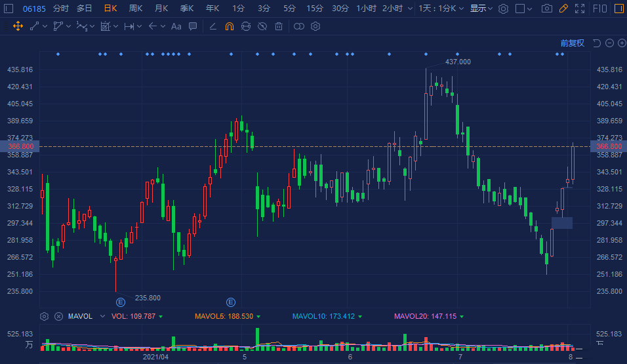This screenshot has height=364, width=627.
Task: Open the 1天:1分K dropdown
Action: pyautogui.click(x=441, y=9)
